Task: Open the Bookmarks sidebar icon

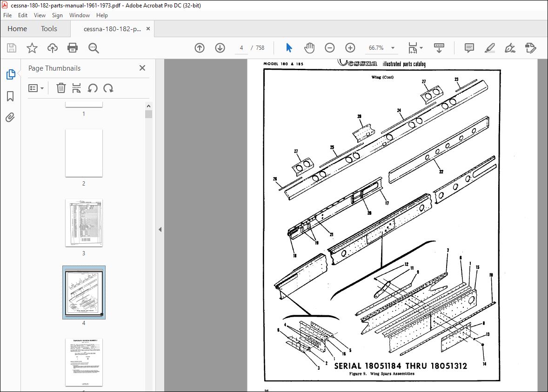Action: click(x=11, y=96)
